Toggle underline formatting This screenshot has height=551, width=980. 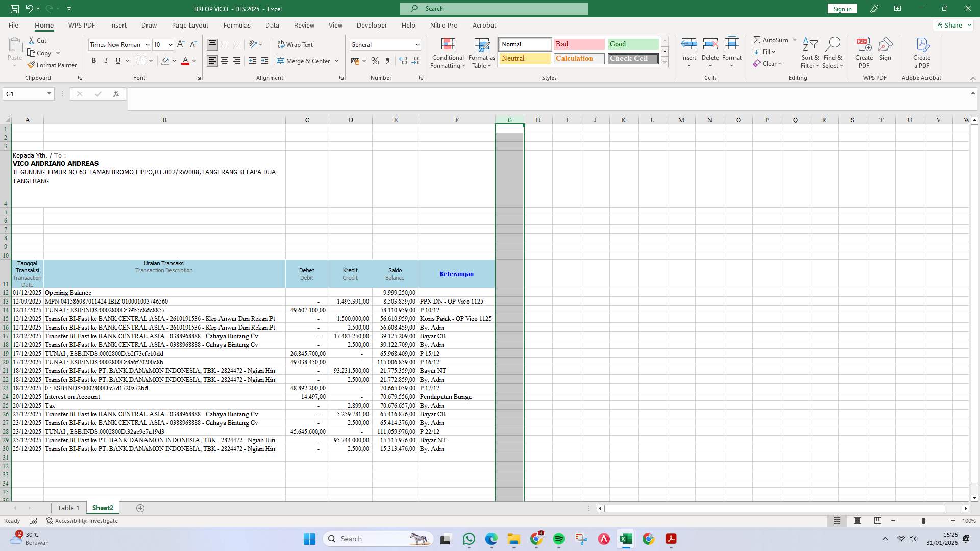(x=117, y=60)
